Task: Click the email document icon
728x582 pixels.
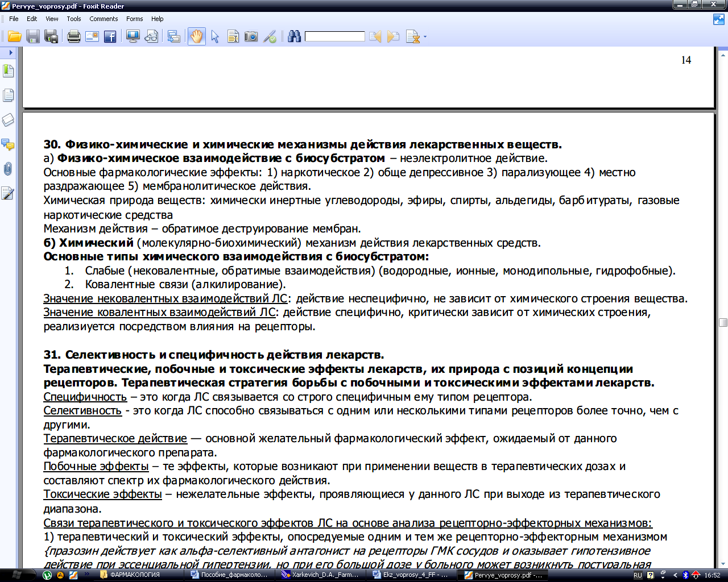Action: point(92,37)
